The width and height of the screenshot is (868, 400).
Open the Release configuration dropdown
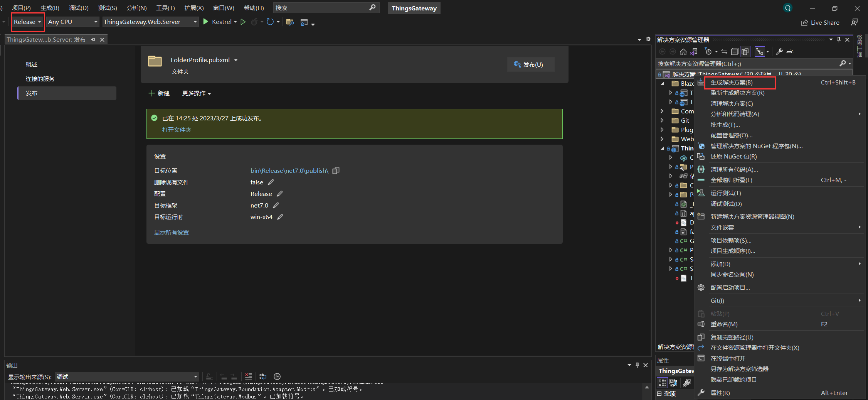click(27, 22)
